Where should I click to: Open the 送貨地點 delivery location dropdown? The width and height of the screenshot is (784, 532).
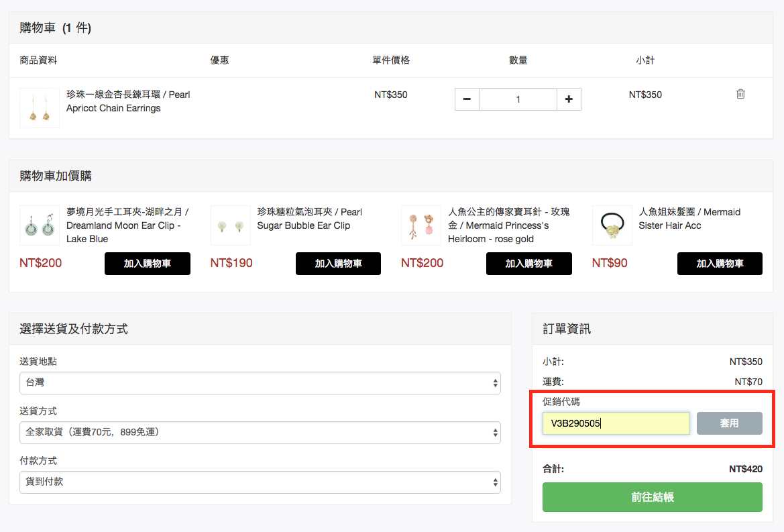260,383
